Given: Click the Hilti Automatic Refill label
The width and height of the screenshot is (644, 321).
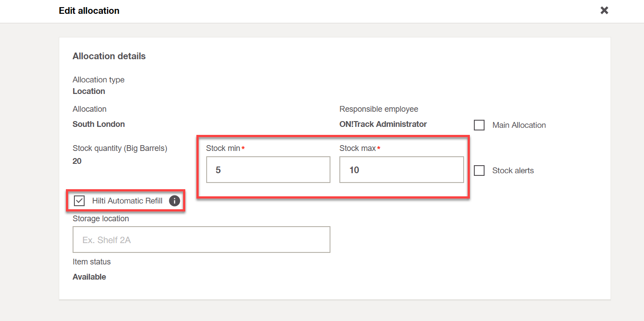Looking at the screenshot, I should tap(127, 201).
